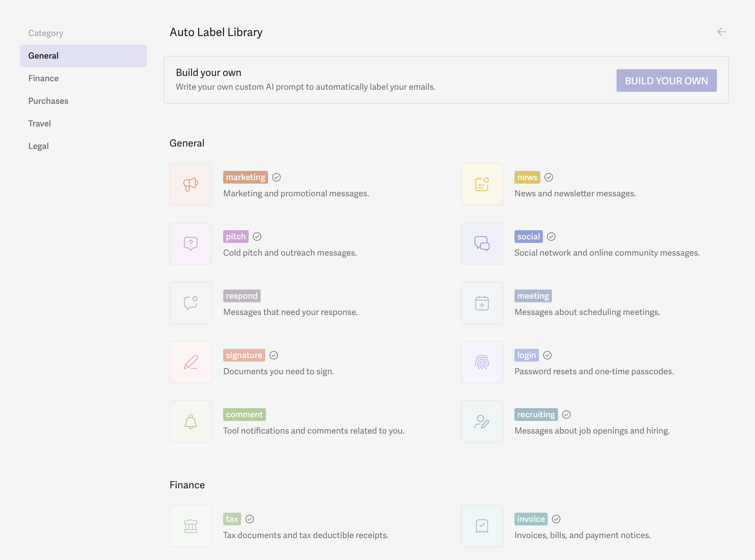755x560 pixels.
Task: Toggle the checkmark beside recruiting label
Action: [566, 415]
